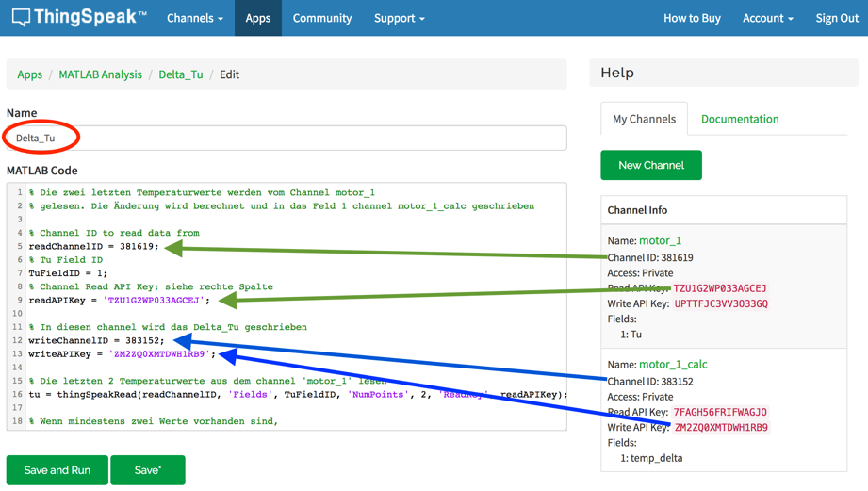Go to How to Buy
This screenshot has height=491, width=868.
pos(691,18)
